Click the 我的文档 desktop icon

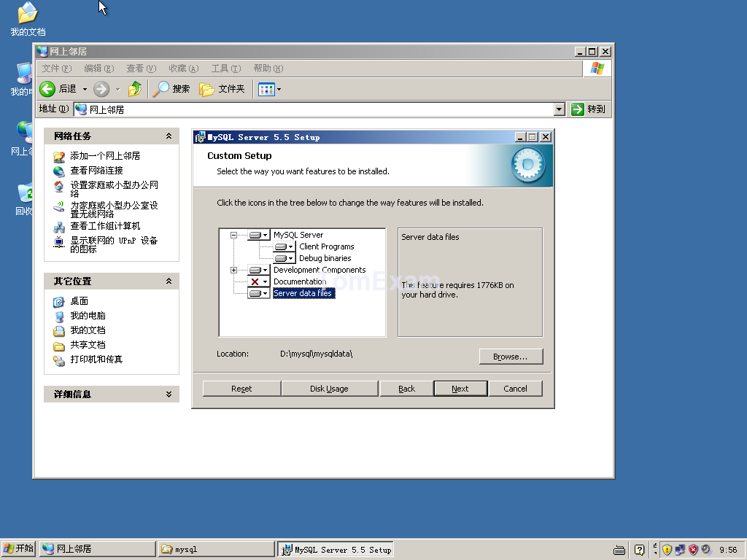28,19
